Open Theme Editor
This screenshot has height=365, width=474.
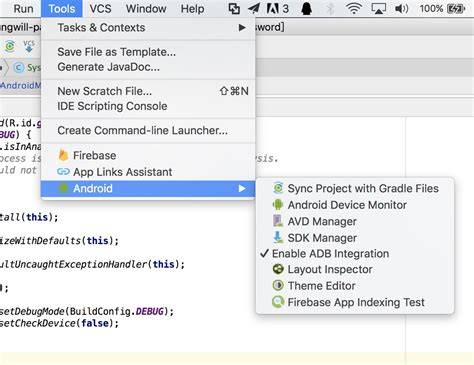point(355,286)
